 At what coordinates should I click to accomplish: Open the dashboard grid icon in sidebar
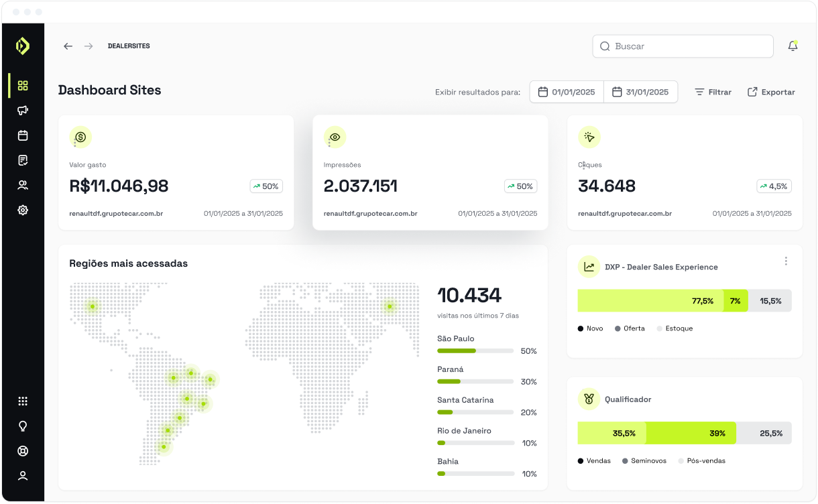23,86
